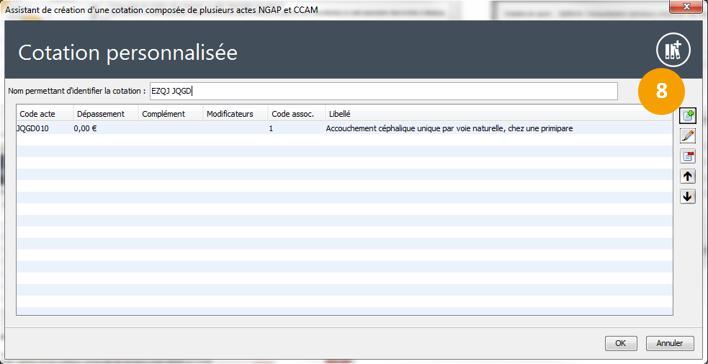Click the pencil edit act icon

click(688, 136)
